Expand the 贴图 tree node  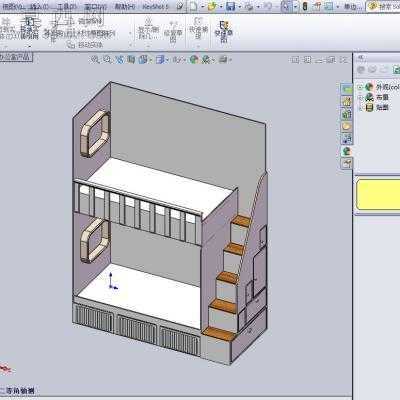[360, 108]
